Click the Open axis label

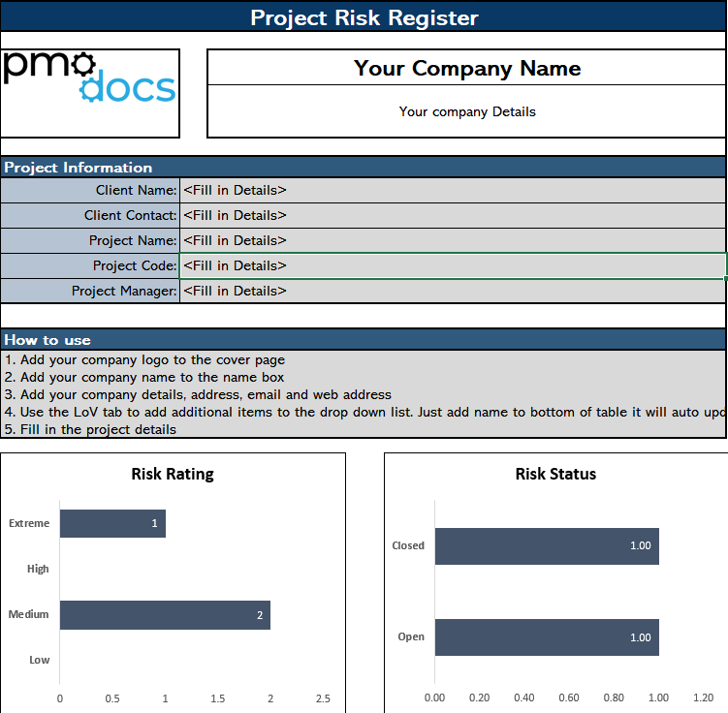click(411, 636)
